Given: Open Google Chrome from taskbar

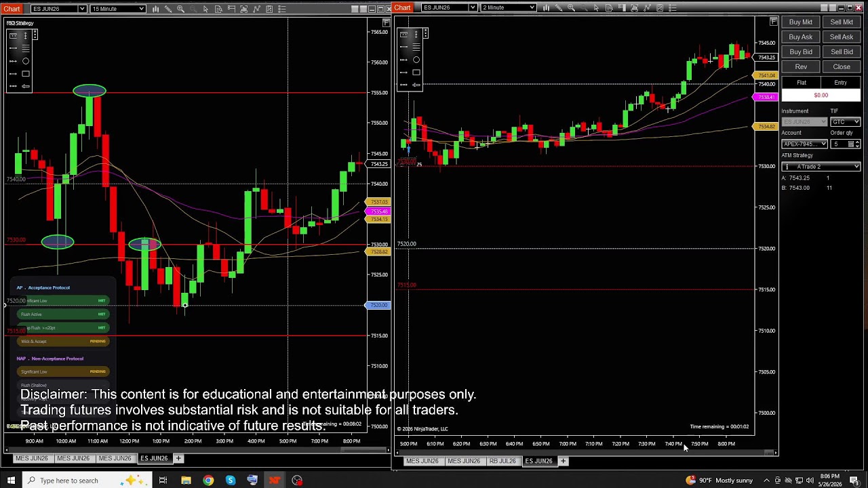Looking at the screenshot, I should pos(208,481).
